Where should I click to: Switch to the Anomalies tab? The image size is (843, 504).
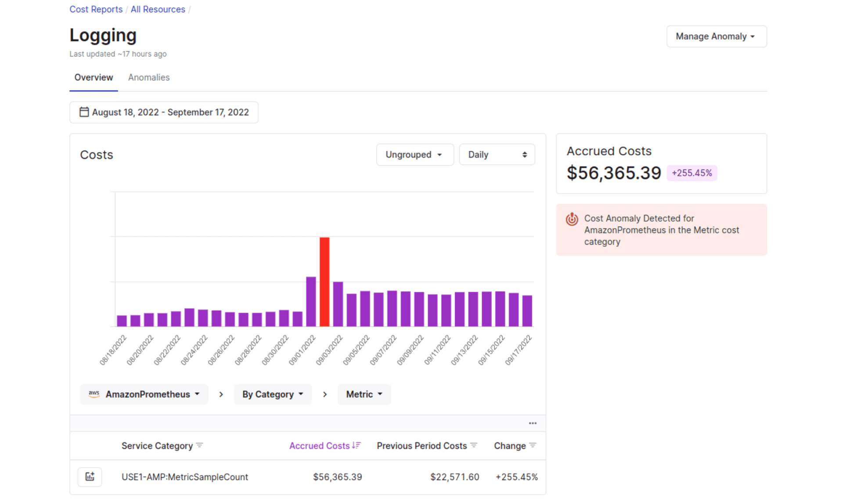click(149, 77)
